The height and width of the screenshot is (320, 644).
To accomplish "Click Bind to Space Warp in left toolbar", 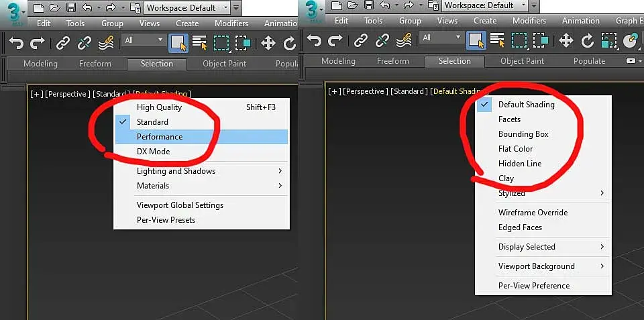I will point(106,43).
